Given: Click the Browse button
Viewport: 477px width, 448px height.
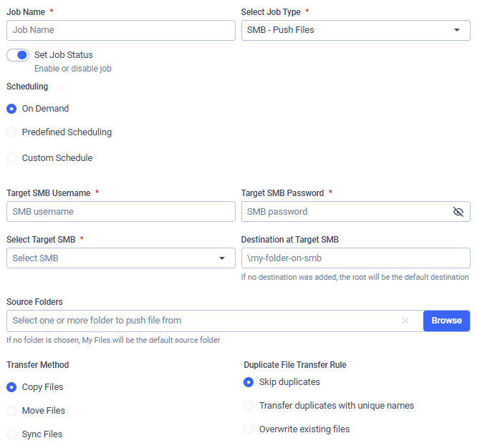Looking at the screenshot, I should point(446,321).
